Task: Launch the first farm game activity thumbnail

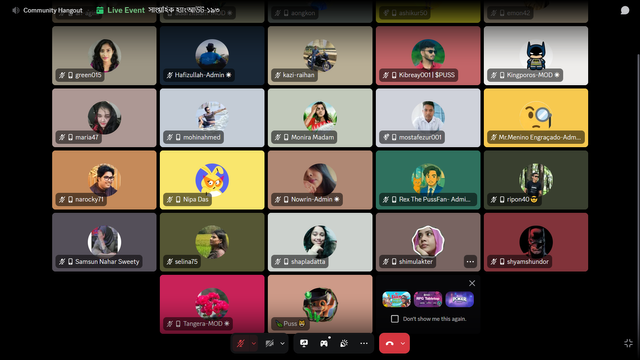Action: click(x=396, y=299)
